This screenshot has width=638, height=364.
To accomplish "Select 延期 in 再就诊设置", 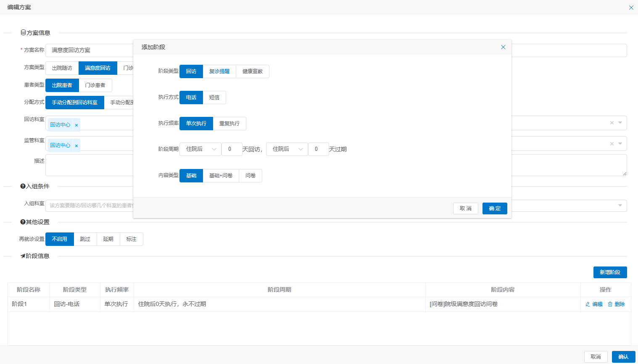I will pos(108,239).
